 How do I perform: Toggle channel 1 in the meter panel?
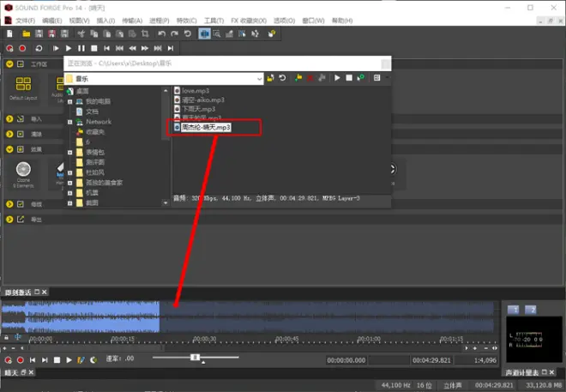coord(514,310)
